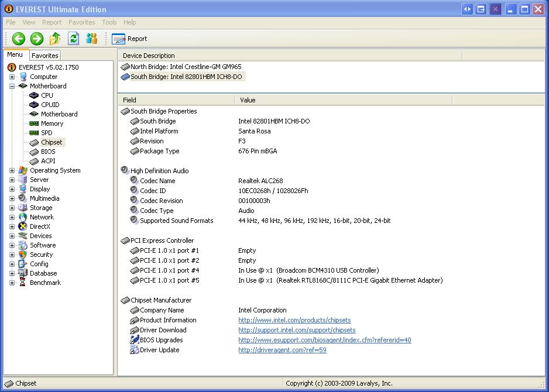The image size is (549, 392).
Task: Refresh the page with the refresh icon
Action: [x=73, y=39]
